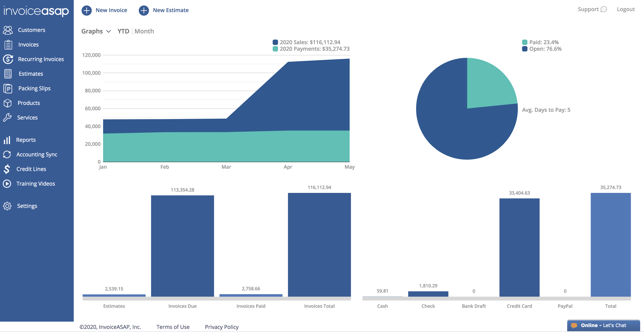Open the Terms of Use link

point(173,327)
